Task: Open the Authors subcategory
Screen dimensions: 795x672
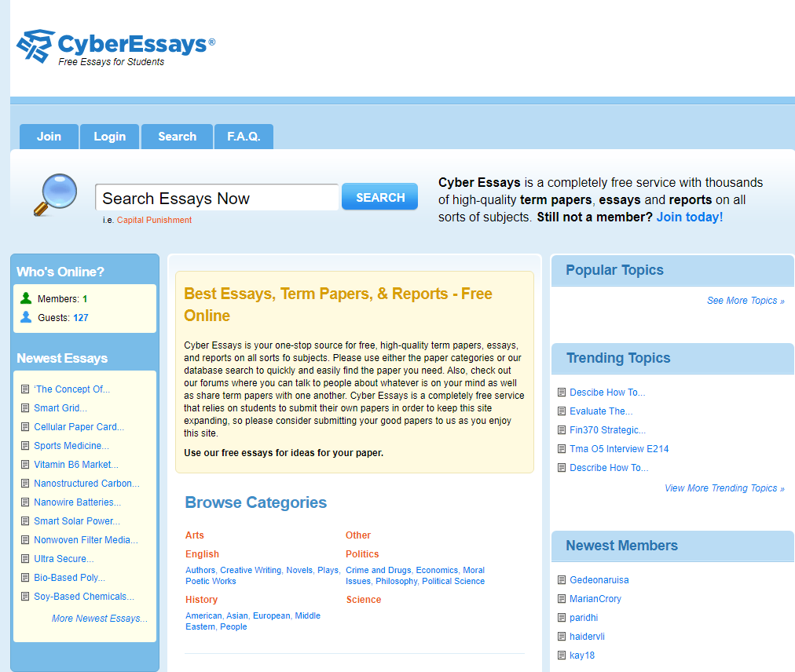Action: [200, 570]
